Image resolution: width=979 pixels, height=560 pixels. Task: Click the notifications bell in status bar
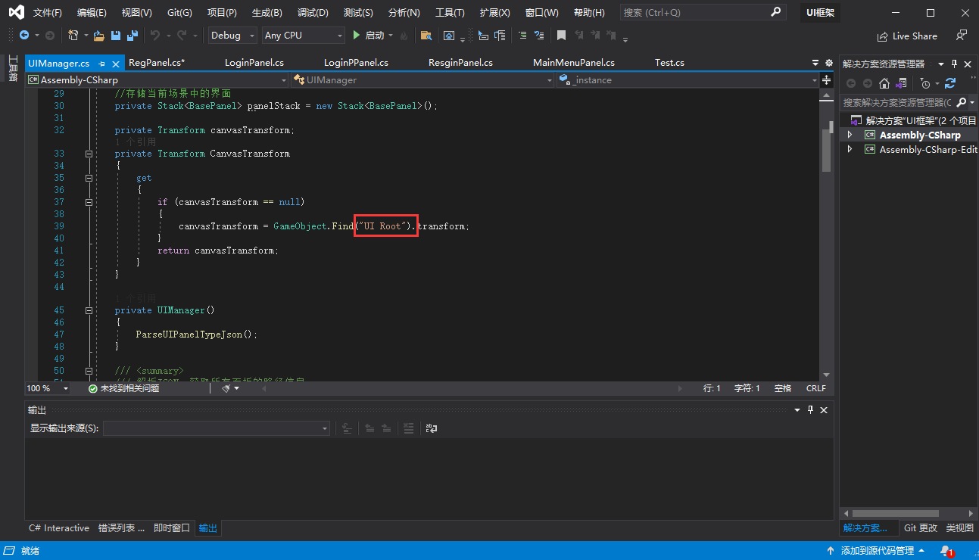tap(946, 551)
